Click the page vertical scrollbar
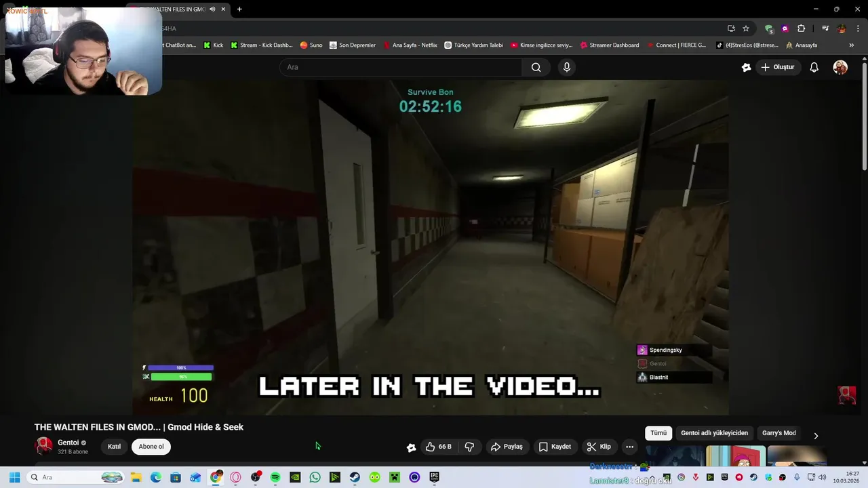868x488 pixels. [864, 115]
